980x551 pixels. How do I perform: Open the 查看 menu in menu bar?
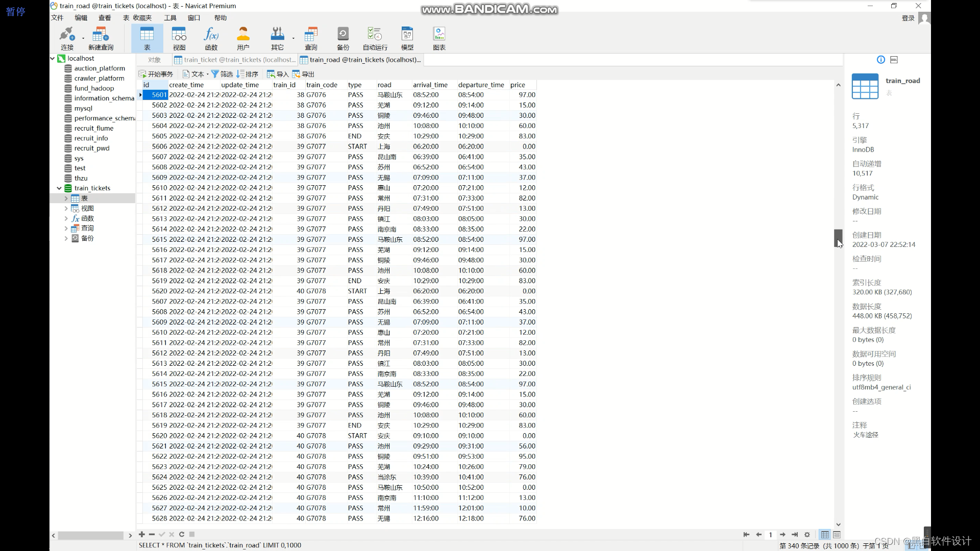click(x=104, y=17)
